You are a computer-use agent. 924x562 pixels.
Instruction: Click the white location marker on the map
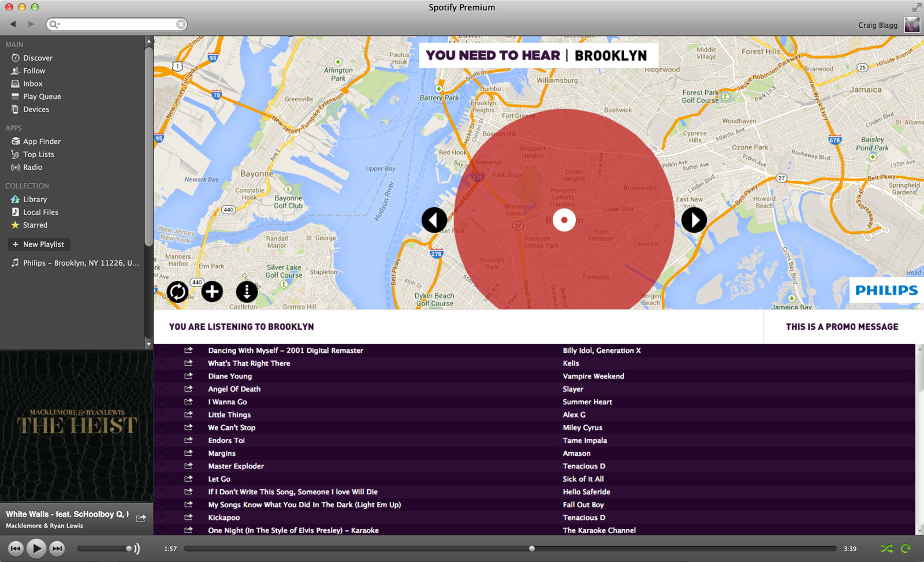pos(564,220)
